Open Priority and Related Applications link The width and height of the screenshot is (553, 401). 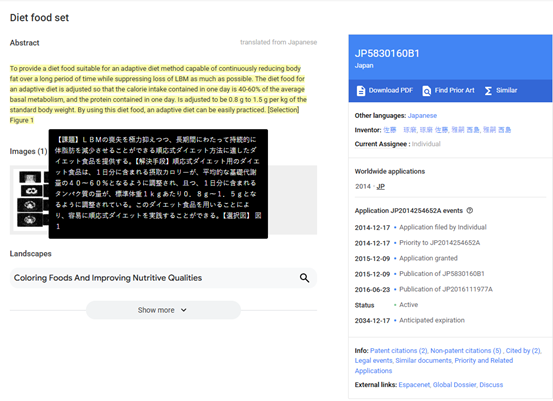pyautogui.click(x=434, y=366)
